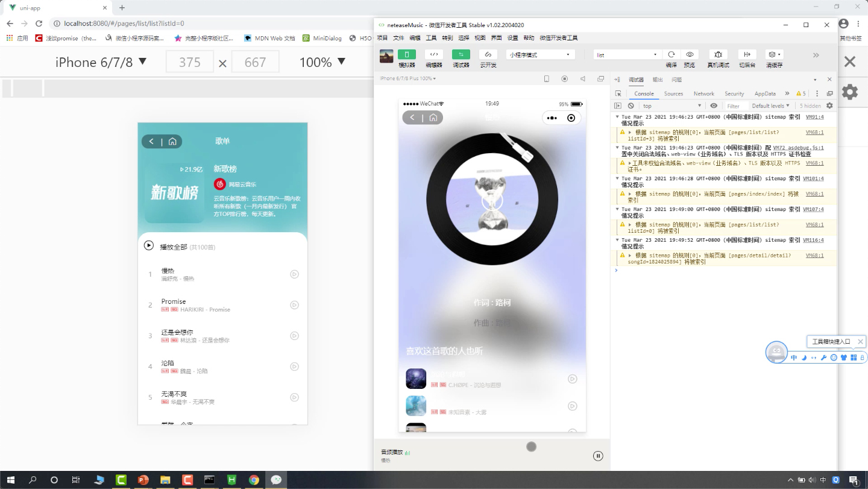Click the 375 width input field

pos(189,62)
